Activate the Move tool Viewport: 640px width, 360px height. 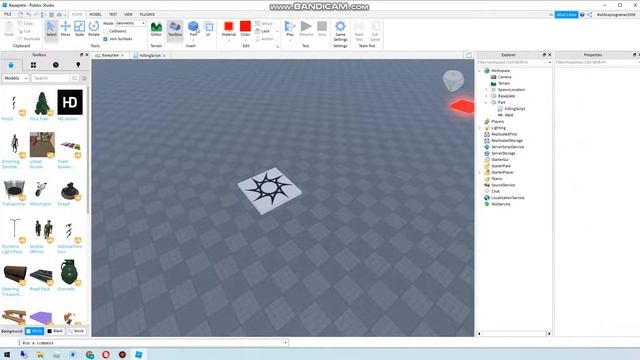point(65,29)
